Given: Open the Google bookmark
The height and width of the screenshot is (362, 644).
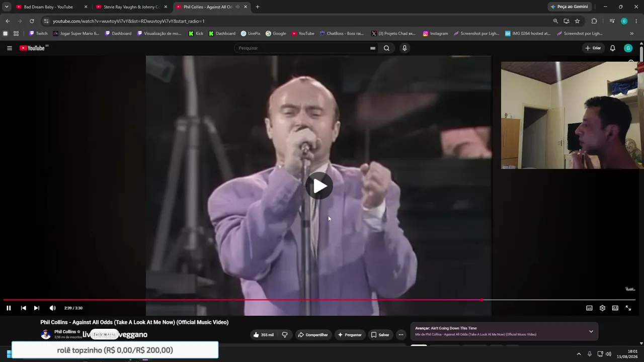Looking at the screenshot, I should pos(276,34).
